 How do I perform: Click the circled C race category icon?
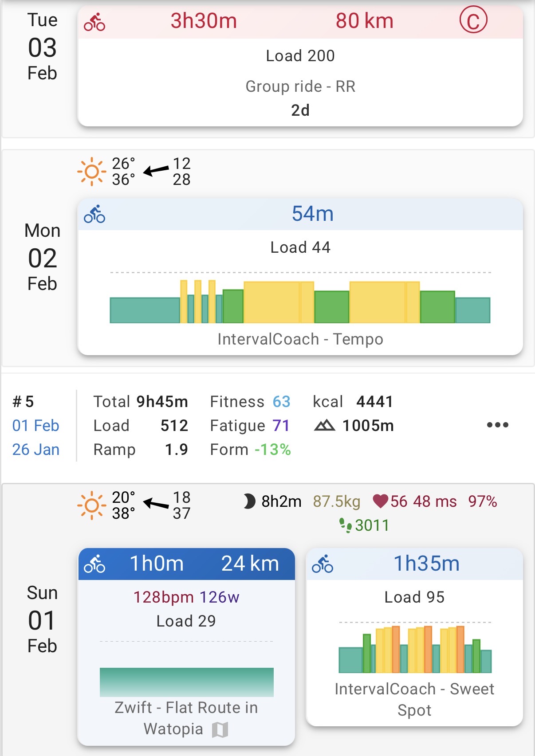473,21
